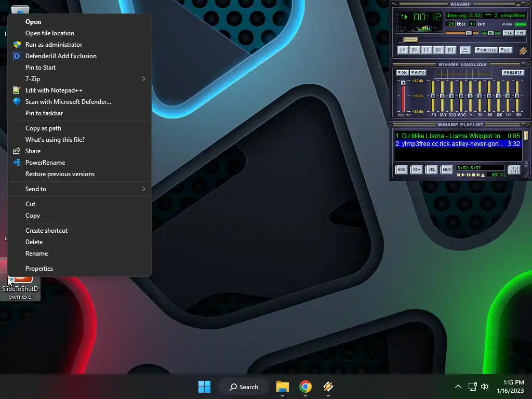Toggle the EQ window button
This screenshot has width=532, height=399.
tap(508, 33)
